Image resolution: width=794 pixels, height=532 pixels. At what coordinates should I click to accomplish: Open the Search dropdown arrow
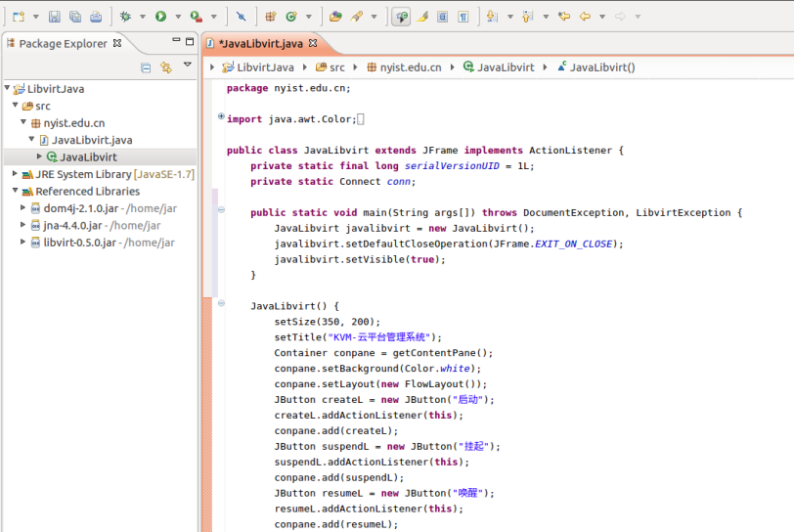coord(374,17)
